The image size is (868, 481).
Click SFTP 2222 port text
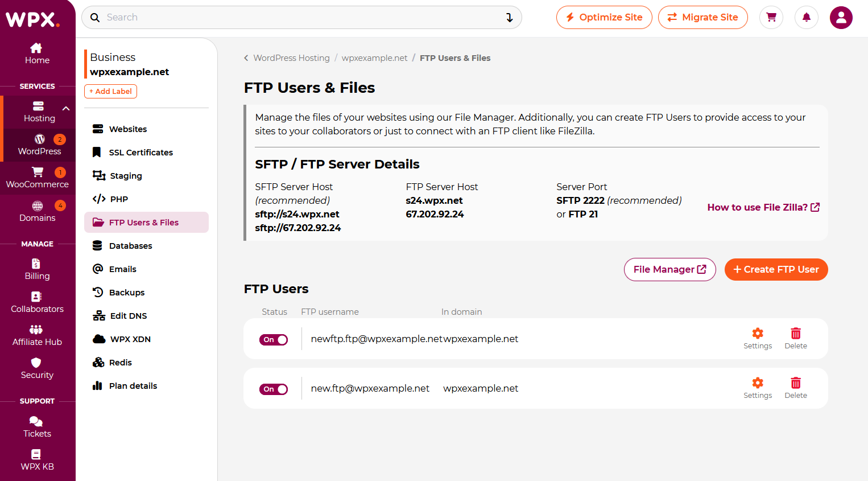click(580, 200)
